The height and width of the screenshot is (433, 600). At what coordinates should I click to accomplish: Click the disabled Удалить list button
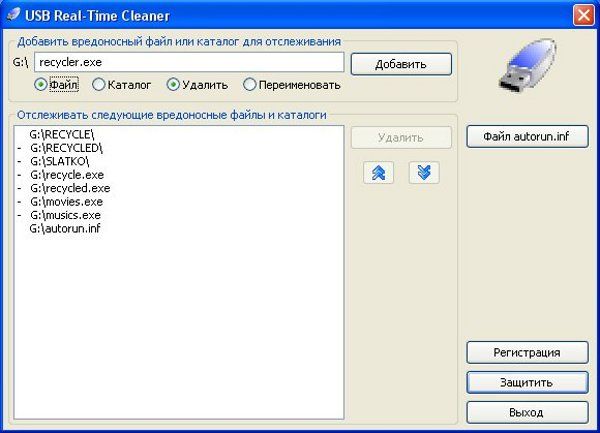(401, 138)
